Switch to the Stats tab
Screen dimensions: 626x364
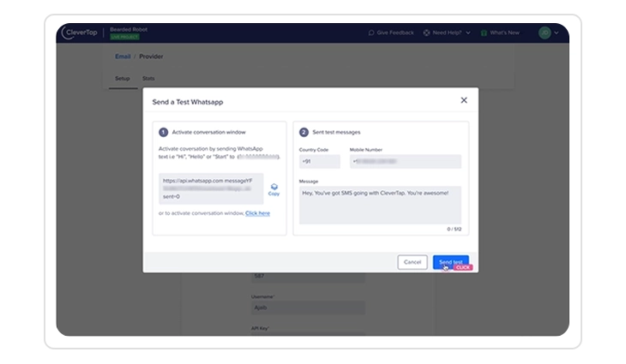coord(148,78)
